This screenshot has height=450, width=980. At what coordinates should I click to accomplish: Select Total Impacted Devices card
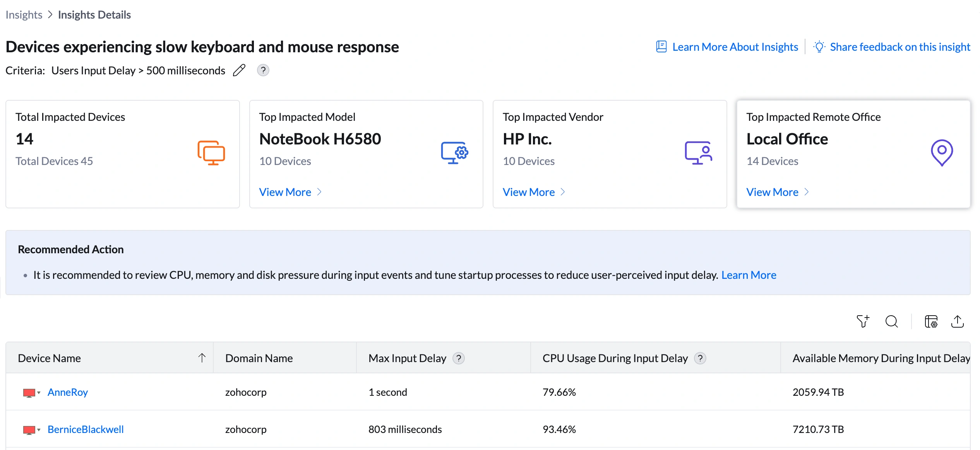123,154
